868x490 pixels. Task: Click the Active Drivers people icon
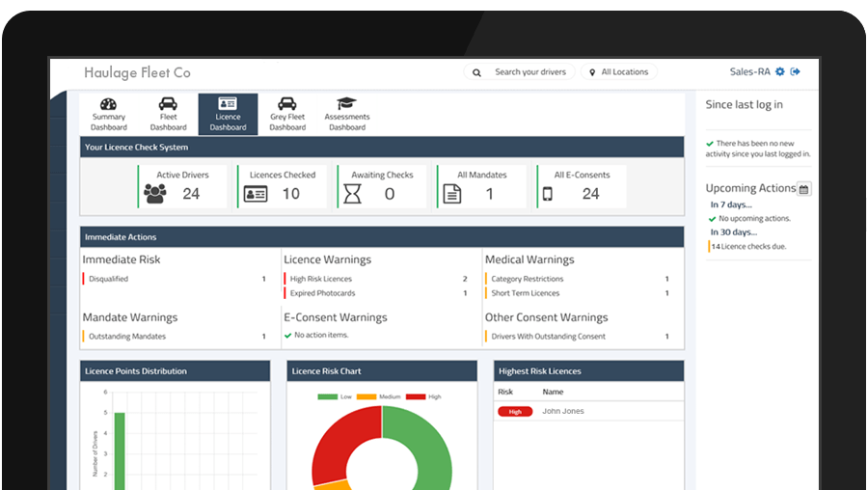pyautogui.click(x=155, y=194)
